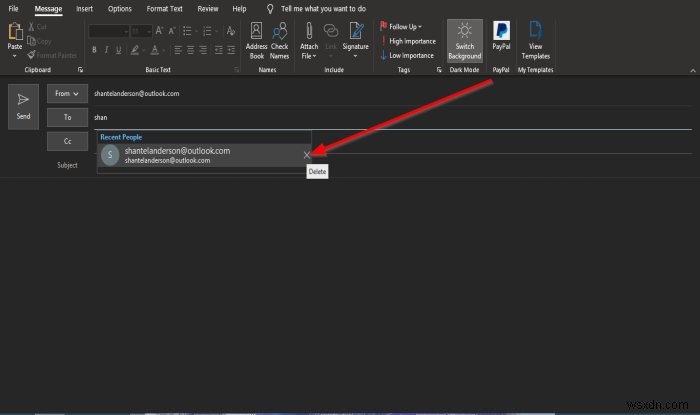Open the Format Text tab
700x415 pixels.
coord(164,8)
